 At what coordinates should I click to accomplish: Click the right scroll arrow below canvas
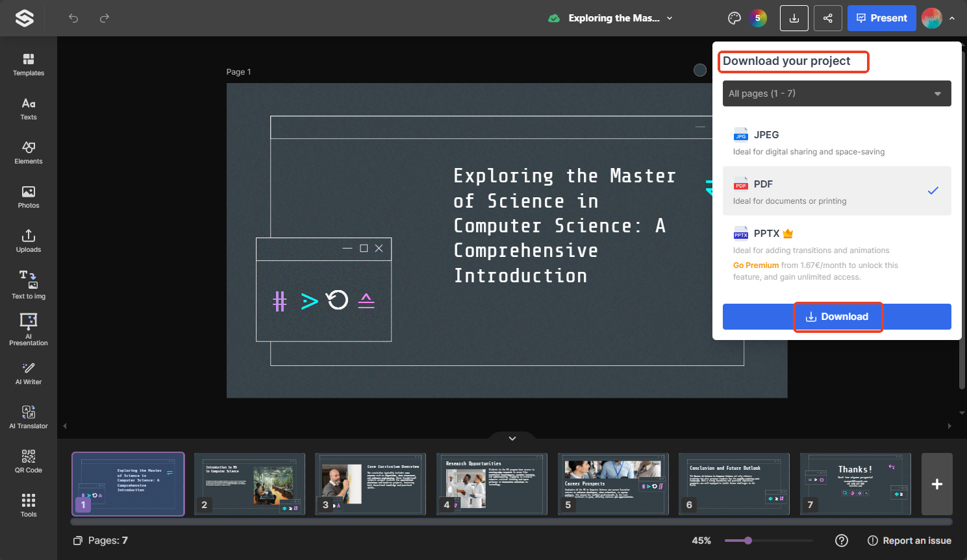click(x=949, y=426)
